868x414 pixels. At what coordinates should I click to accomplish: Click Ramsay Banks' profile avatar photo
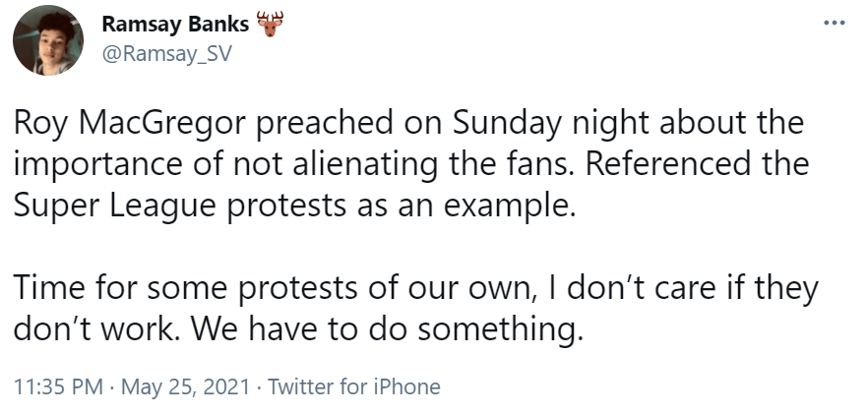tap(48, 40)
